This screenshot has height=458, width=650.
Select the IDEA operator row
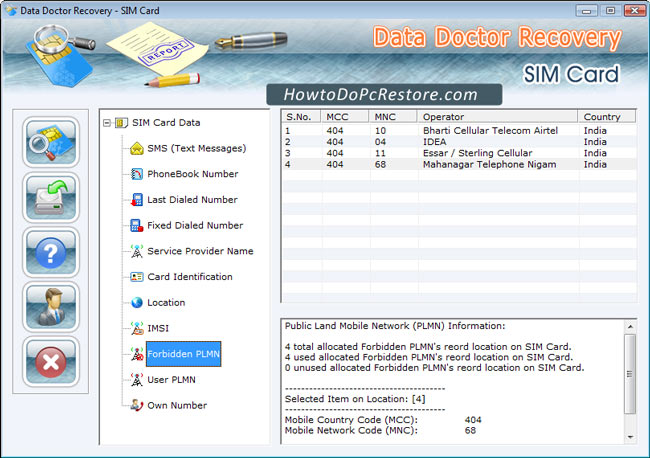[459, 142]
